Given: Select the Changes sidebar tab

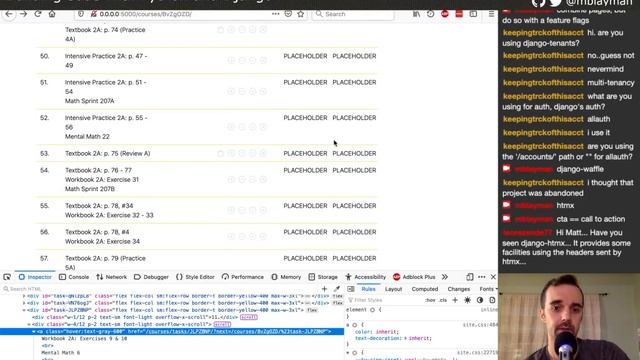Looking at the screenshot, I should (x=459, y=289).
